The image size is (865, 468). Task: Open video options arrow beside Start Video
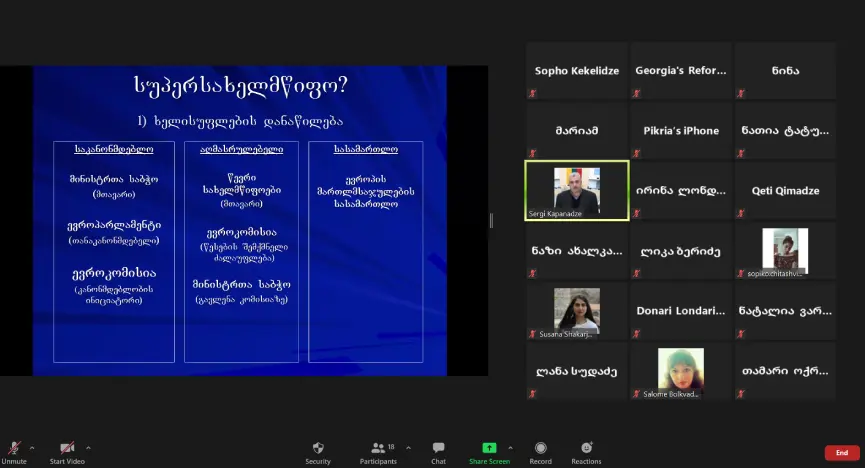pos(88,447)
